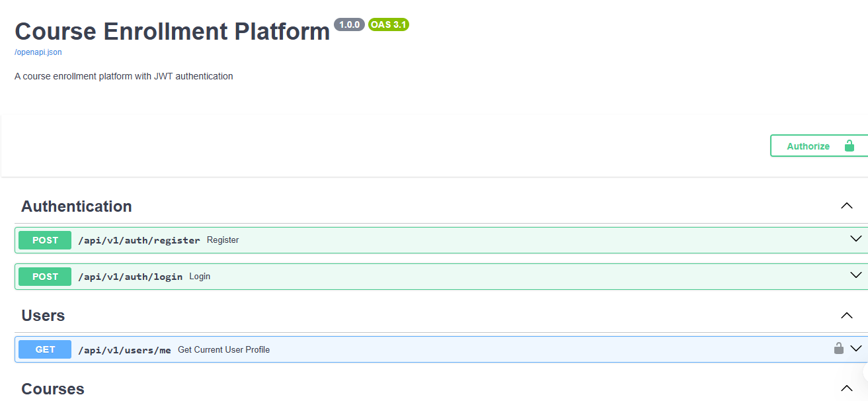Click the Register summary label
The width and height of the screenshot is (868, 401).
click(223, 240)
